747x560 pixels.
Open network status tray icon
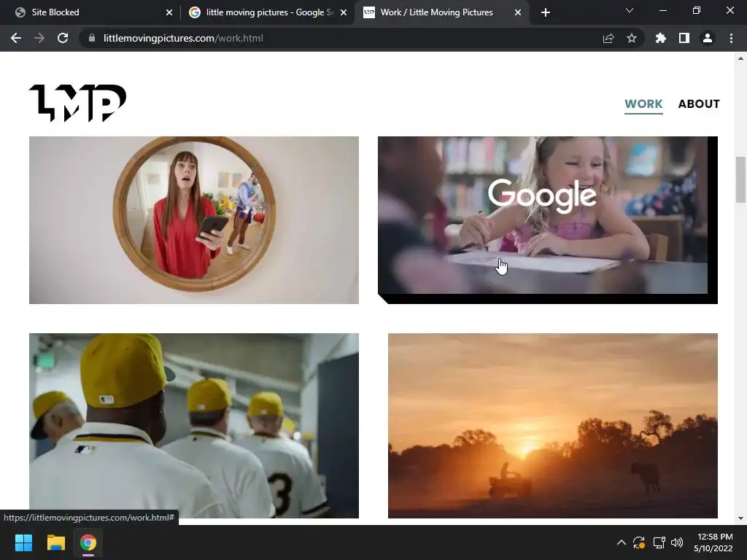[659, 542]
